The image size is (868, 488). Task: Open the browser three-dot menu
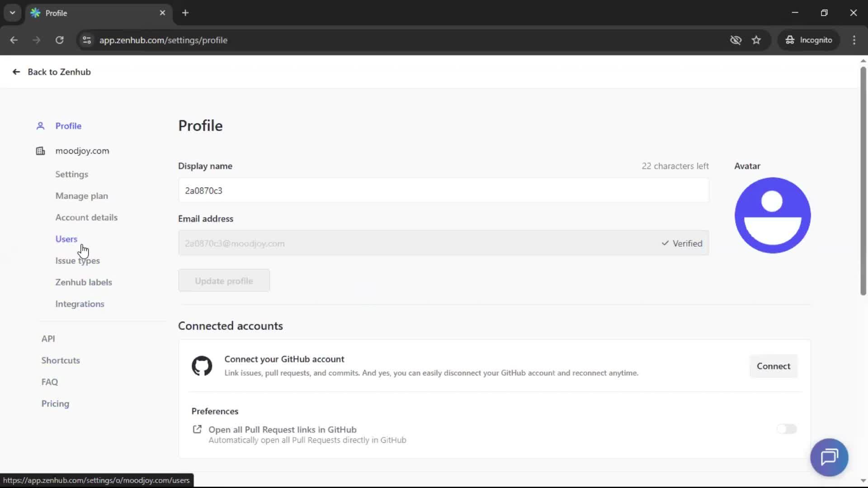pos(854,40)
